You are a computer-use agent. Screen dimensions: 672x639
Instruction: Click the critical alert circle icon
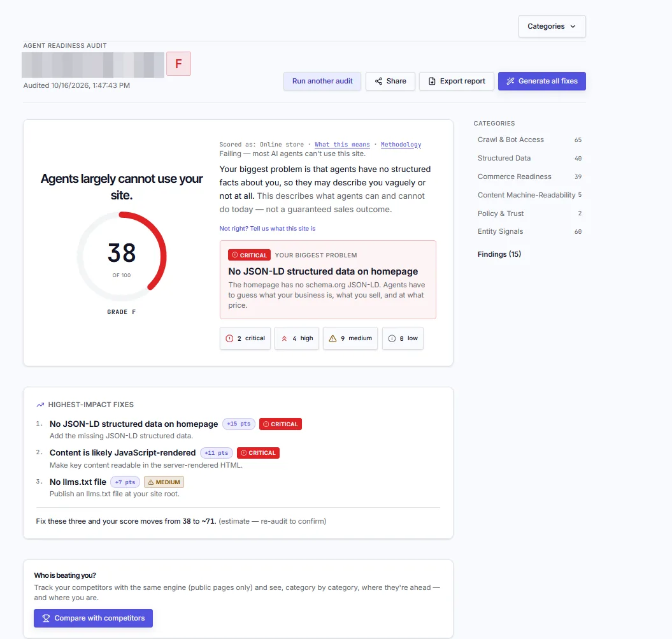click(229, 338)
